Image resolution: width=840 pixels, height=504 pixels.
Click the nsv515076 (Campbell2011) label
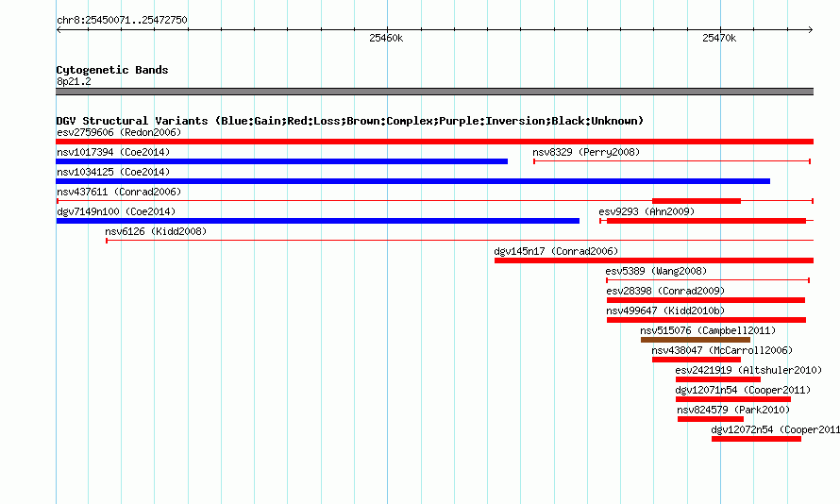(708, 330)
